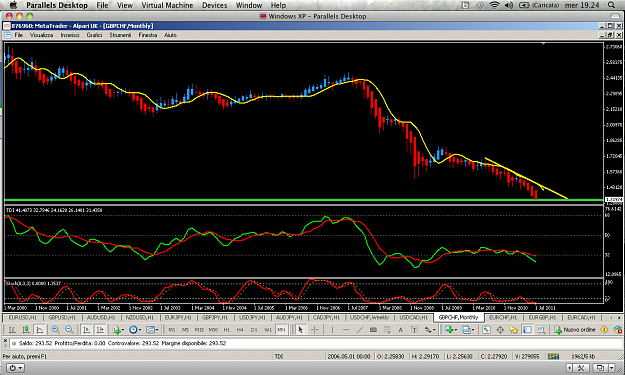
Task: Open the Arrows drawing dropdown
Action: [430, 330]
